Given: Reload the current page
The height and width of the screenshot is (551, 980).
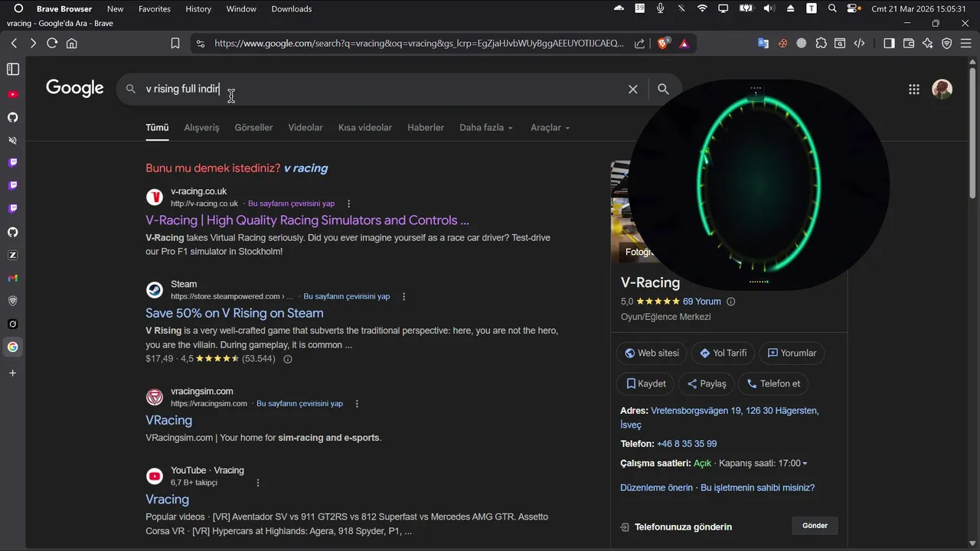Looking at the screenshot, I should tap(52, 44).
